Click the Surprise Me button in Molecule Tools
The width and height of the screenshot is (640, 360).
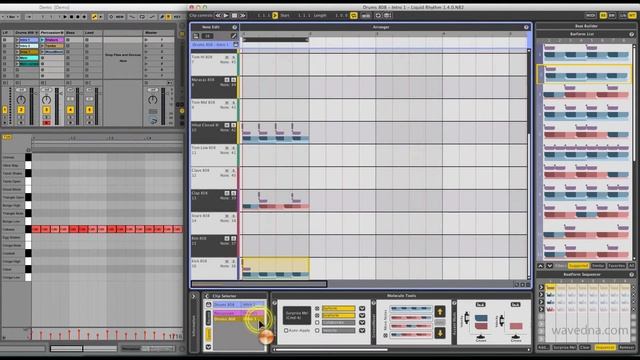point(297,315)
